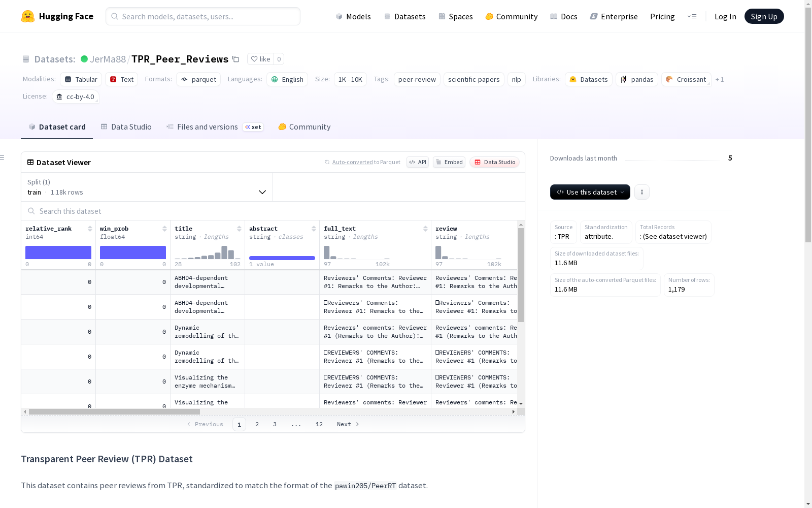This screenshot has height=508, width=812.
Task: Go to page 3 of dataset
Action: [275, 424]
